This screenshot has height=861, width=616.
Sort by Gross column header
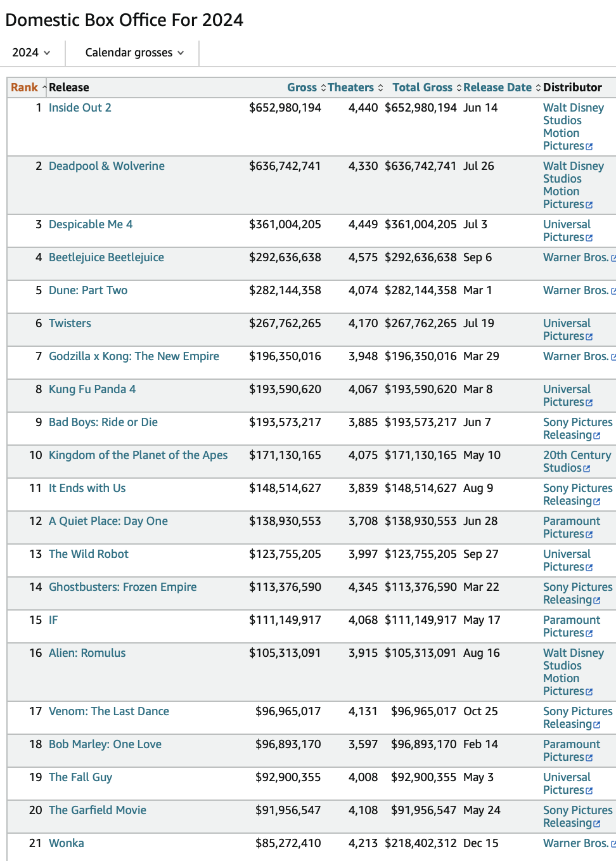302,87
